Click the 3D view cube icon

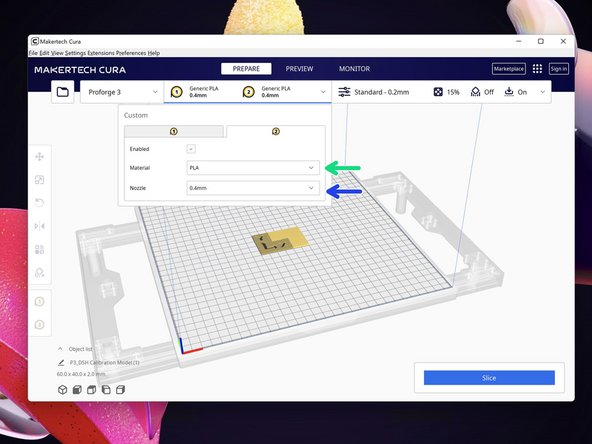(63, 390)
